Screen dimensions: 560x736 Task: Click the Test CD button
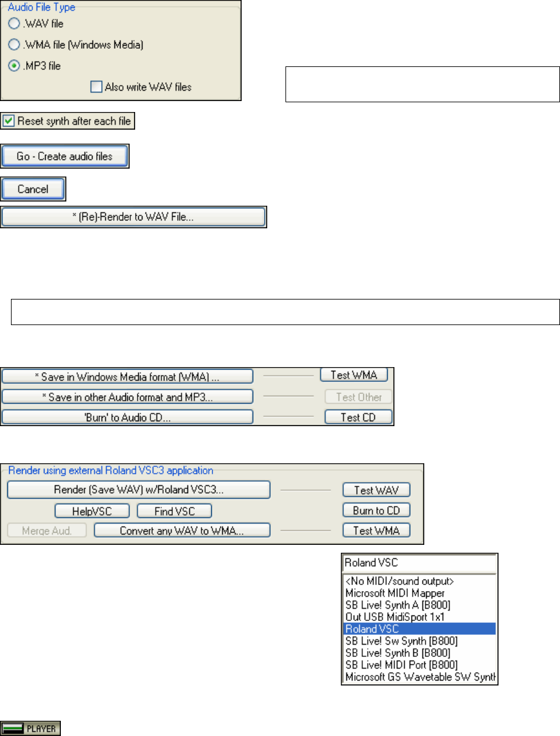[x=358, y=417]
